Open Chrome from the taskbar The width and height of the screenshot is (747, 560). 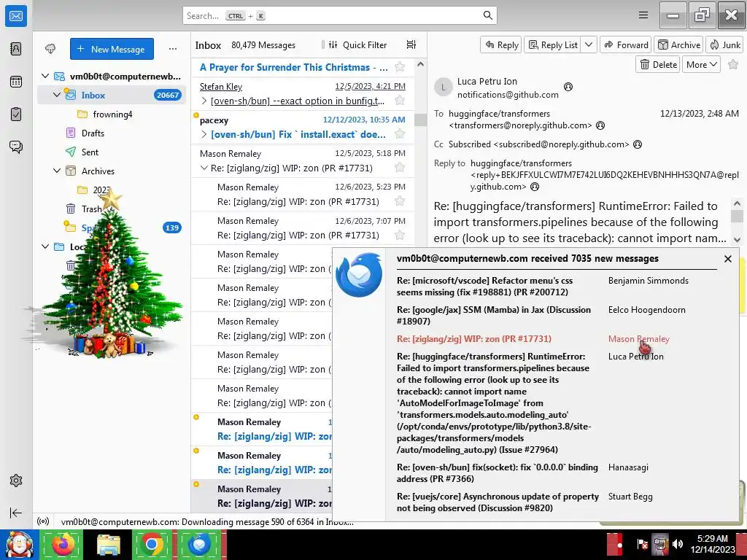pyautogui.click(x=152, y=544)
